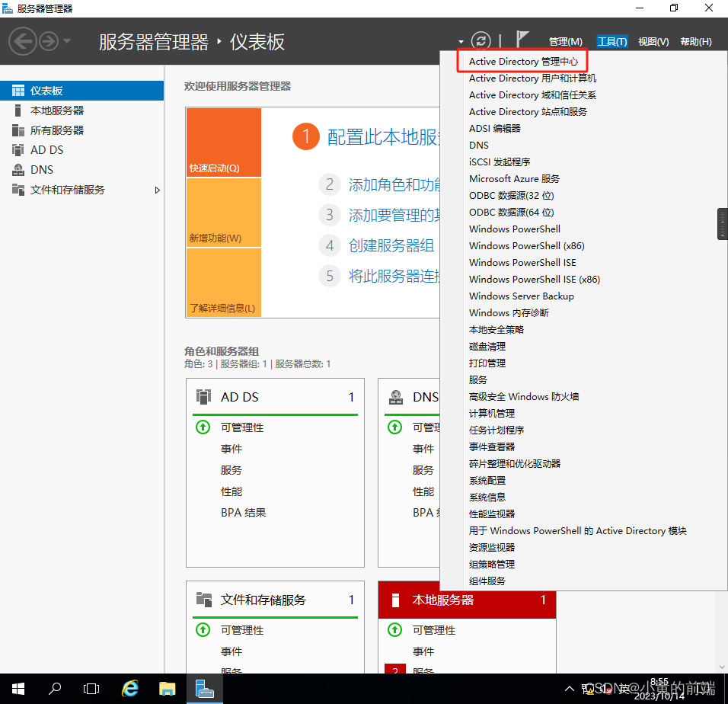Open Windows Server Backup

click(x=522, y=296)
